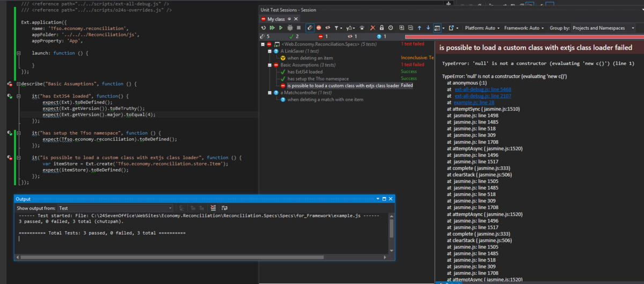644x284 pixels.
Task: Stop test execution with the square icon
Action: click(x=298, y=27)
